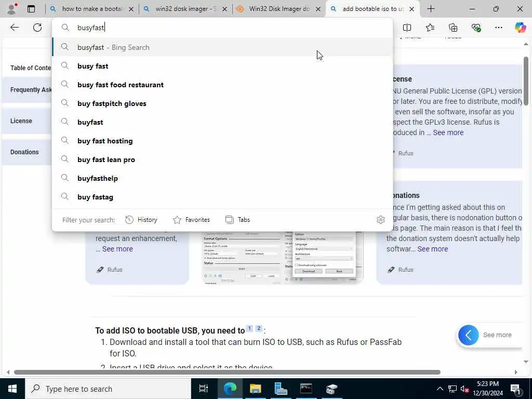Select the 'buyfast' suggestion
The width and height of the screenshot is (532, 399).
(222, 122)
